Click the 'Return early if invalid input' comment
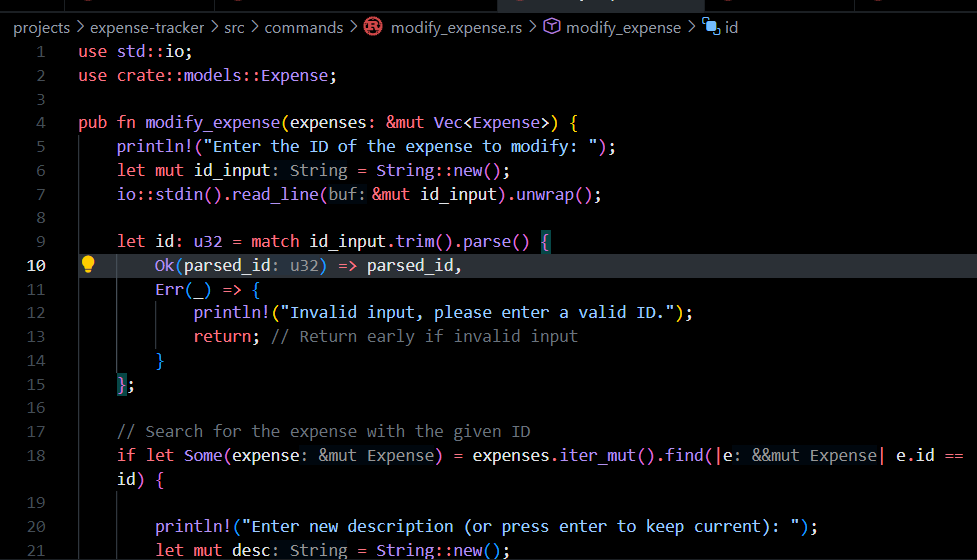Screen dimensions: 977x560 point(424,337)
